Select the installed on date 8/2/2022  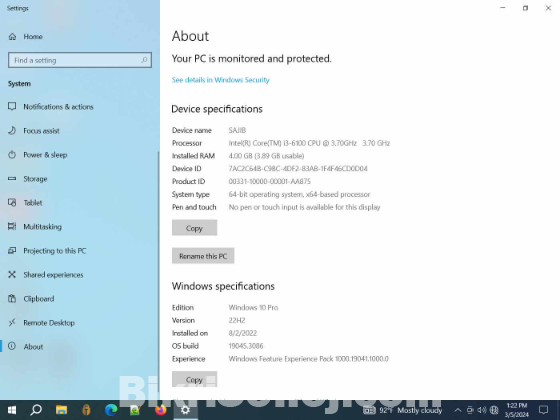(x=242, y=333)
